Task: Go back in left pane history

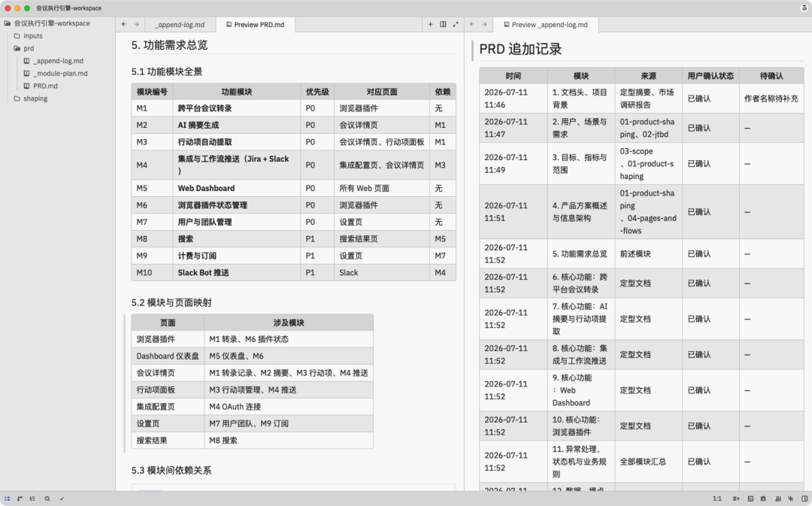Action: (124, 24)
